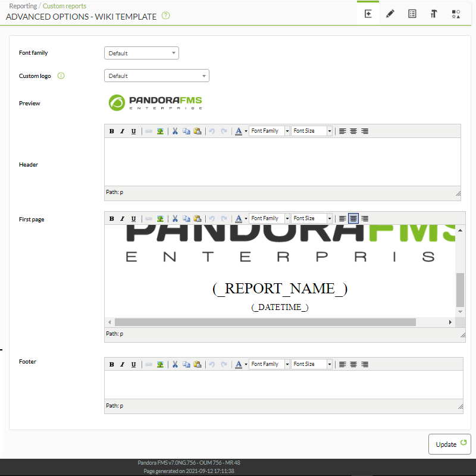Click the info icon next to Custom logo
The image size is (476, 476).
(61, 76)
